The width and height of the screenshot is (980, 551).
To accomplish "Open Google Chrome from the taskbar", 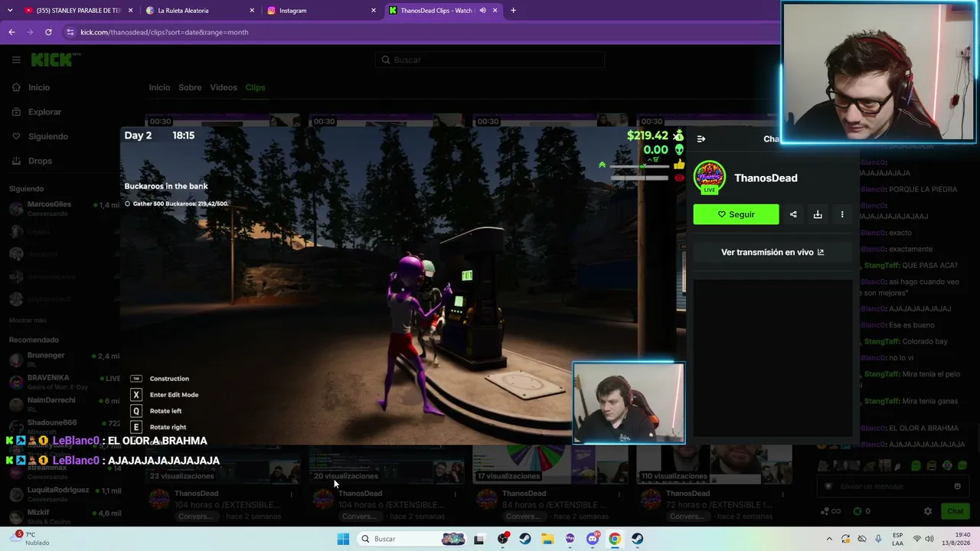I will click(x=615, y=539).
